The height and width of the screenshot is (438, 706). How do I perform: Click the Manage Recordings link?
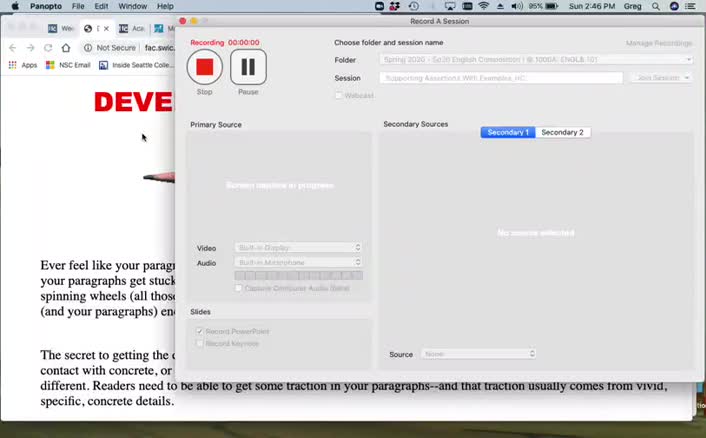coord(658,44)
